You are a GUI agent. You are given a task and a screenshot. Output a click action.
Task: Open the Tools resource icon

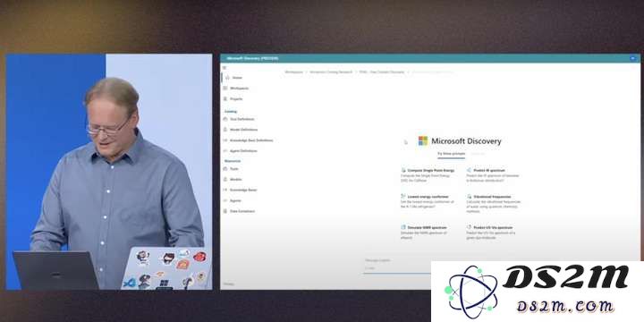pos(225,169)
